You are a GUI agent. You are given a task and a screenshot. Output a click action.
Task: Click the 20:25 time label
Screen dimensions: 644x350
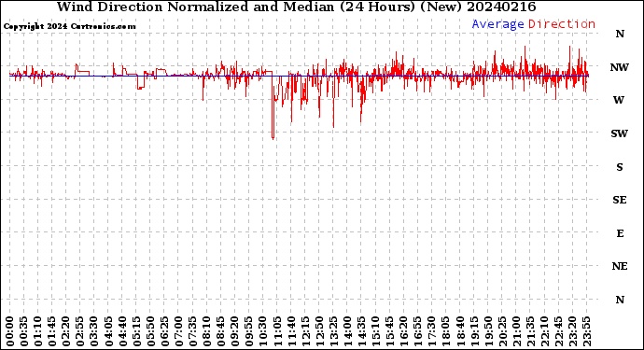(503, 331)
